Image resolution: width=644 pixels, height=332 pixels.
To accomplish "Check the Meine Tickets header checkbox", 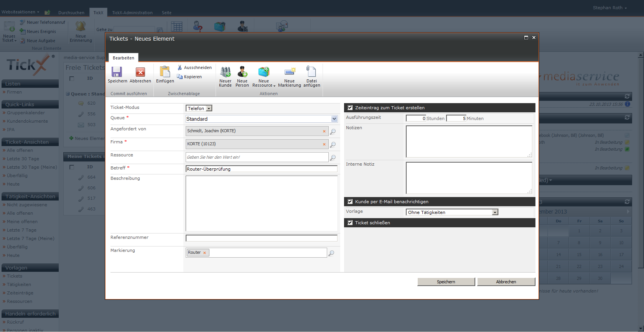I will (x=72, y=167).
